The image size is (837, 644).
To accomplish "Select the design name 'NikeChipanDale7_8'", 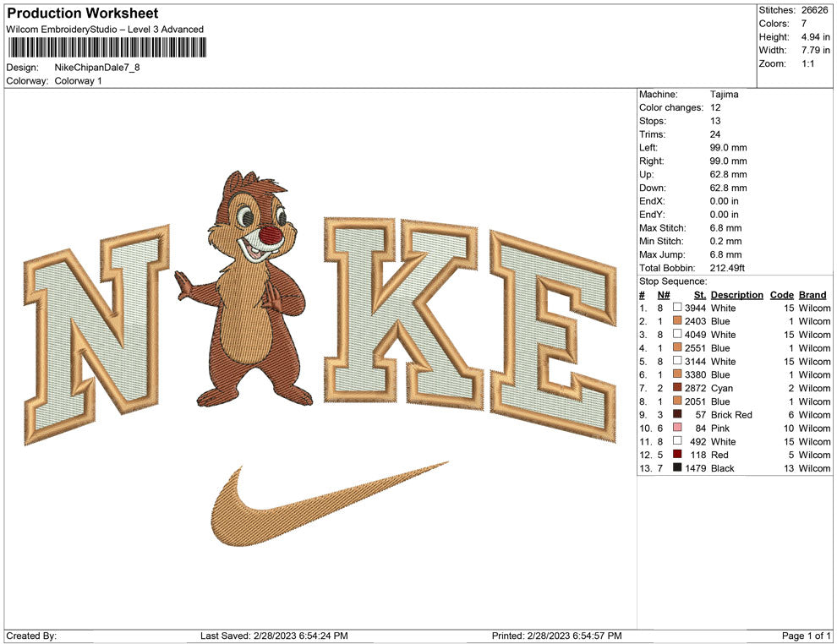I will pos(97,68).
